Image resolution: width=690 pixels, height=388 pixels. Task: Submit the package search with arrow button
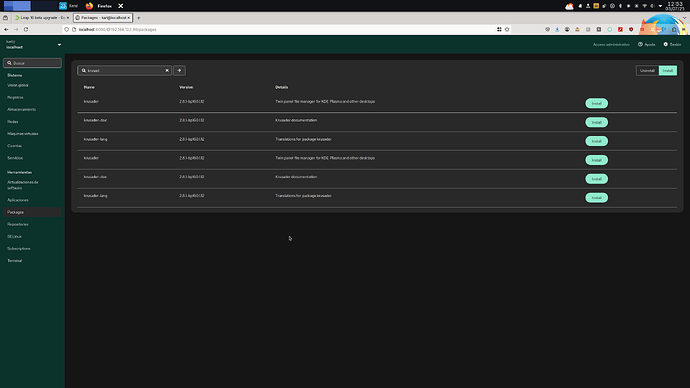click(179, 70)
